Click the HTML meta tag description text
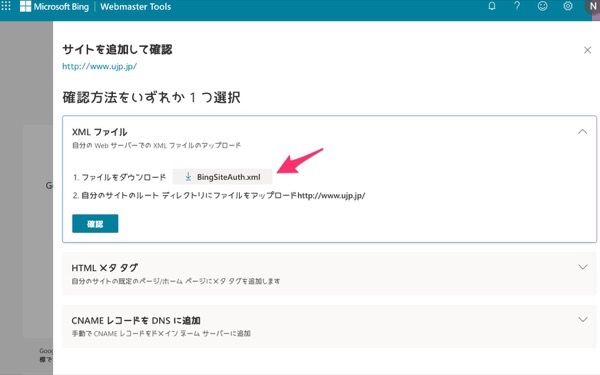Viewport: 600px width, 375px height. coord(176,281)
